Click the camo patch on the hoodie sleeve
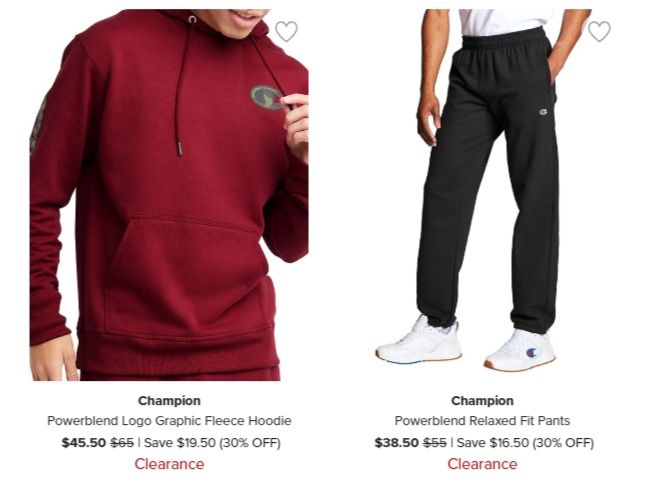 38,124
